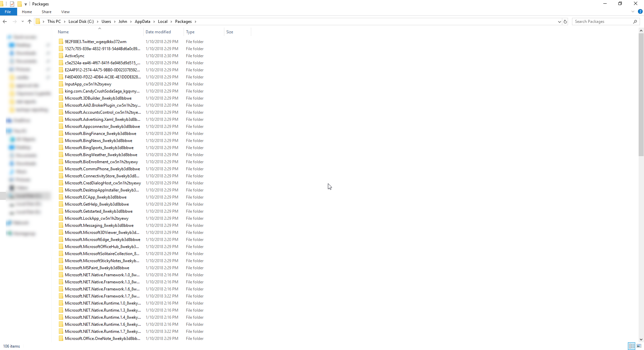644x350 pixels.
Task: Go up one folder level
Action: point(30,22)
